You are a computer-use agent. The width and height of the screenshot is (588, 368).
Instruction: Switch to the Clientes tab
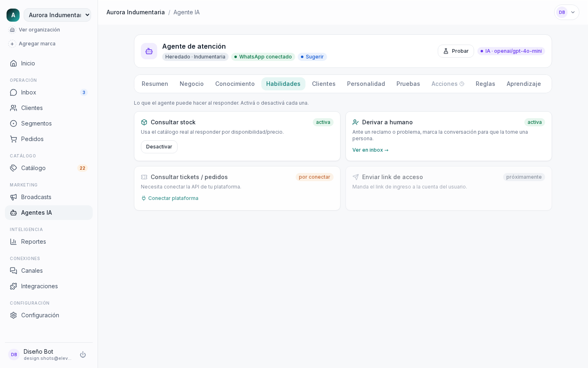coord(324,84)
